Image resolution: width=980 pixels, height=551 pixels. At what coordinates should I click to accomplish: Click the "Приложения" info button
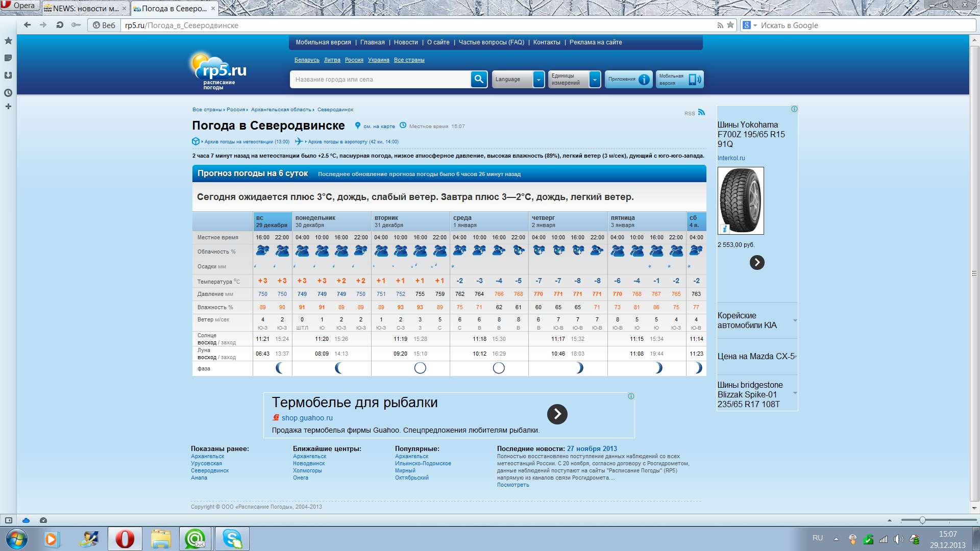point(629,80)
